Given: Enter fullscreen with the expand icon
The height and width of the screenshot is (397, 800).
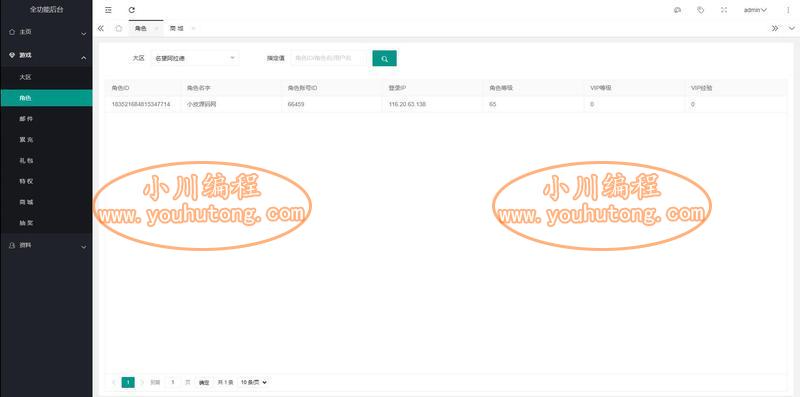Looking at the screenshot, I should (723, 10).
